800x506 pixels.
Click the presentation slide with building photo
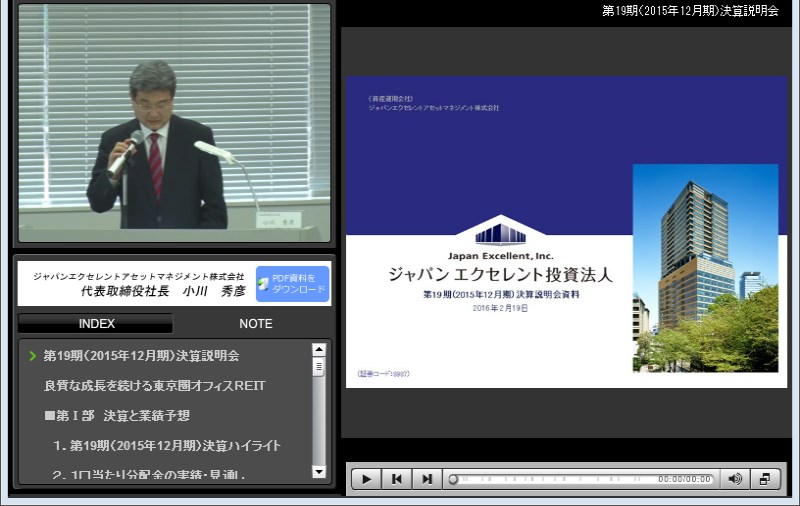point(566,232)
